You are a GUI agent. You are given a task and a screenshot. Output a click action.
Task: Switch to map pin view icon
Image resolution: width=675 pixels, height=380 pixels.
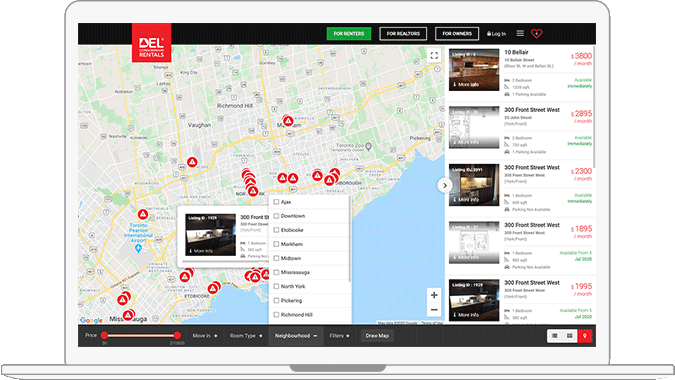click(585, 336)
